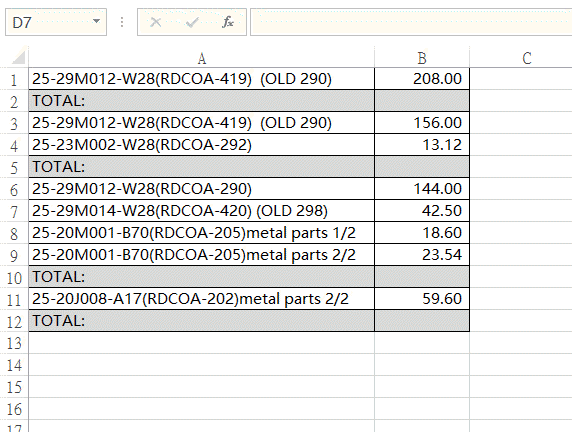Click cell with value 156.00
Screen dimensions: 572x432
coord(422,123)
